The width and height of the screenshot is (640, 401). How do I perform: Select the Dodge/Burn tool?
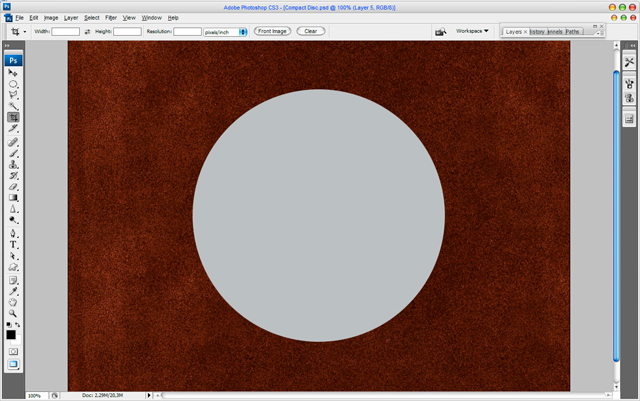pos(13,220)
